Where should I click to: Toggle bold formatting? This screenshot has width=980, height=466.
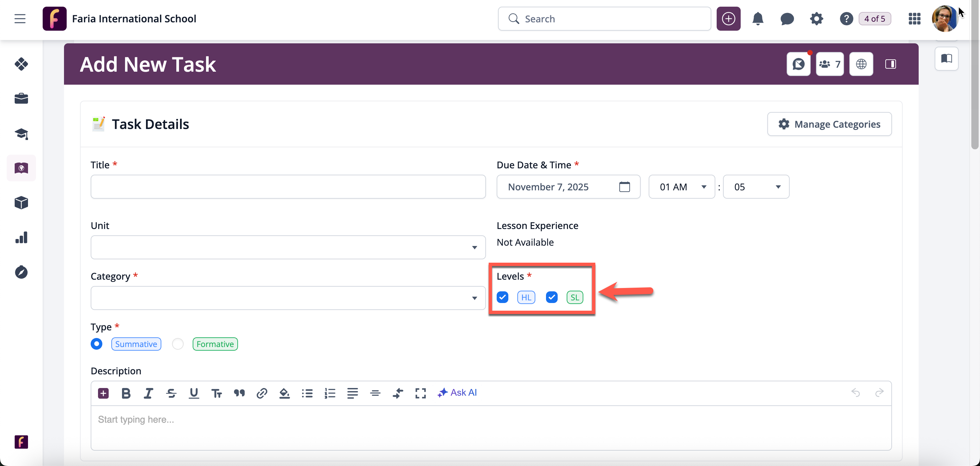126,393
